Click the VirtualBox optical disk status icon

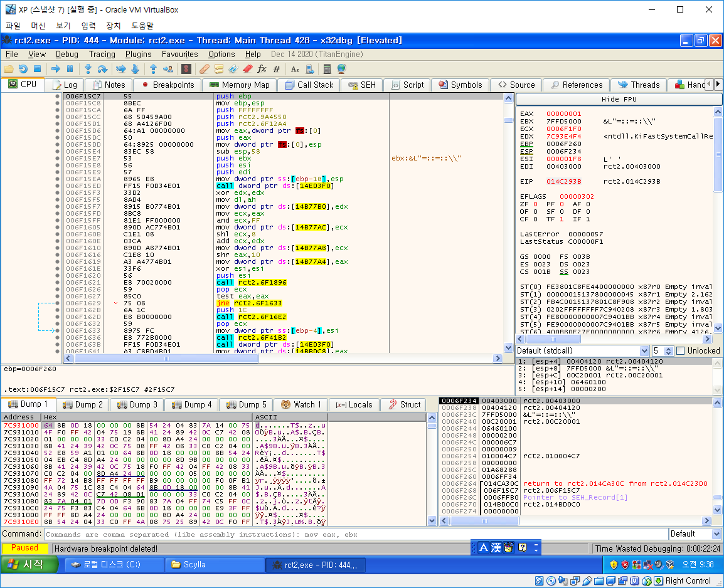pyautogui.click(x=551, y=581)
